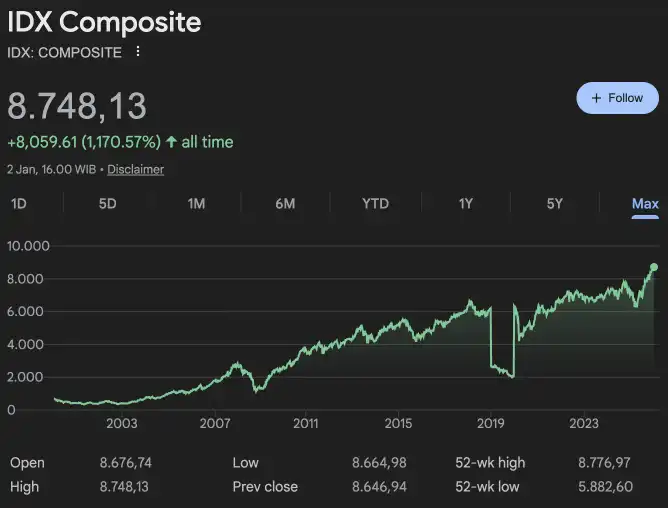View the 1Y chart range

click(465, 204)
